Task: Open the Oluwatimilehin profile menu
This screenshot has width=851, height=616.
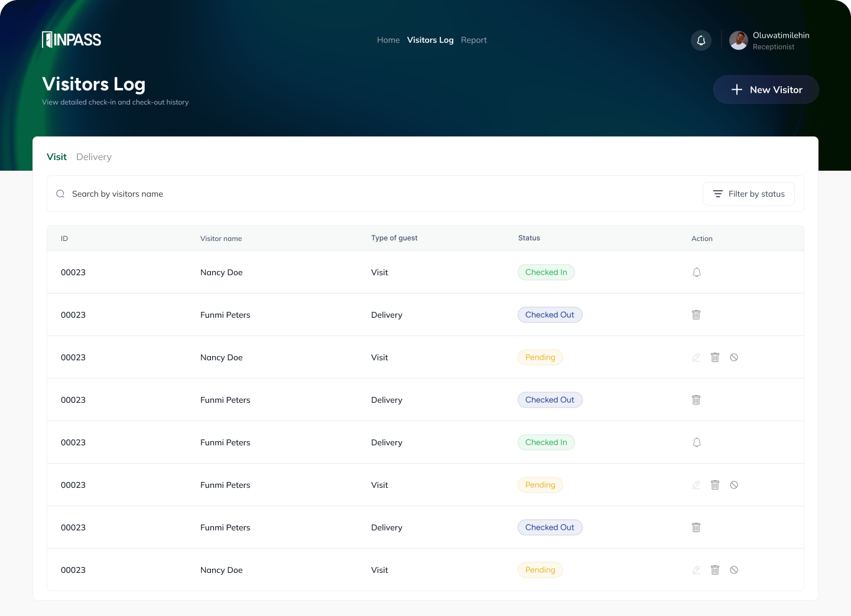Action: (x=769, y=40)
